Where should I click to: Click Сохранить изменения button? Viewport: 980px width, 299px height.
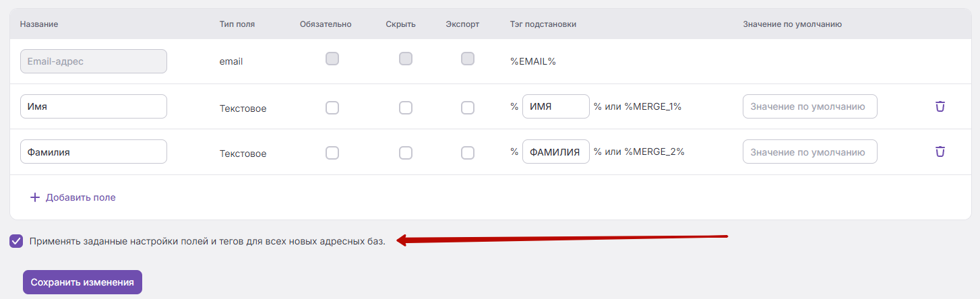(x=82, y=282)
